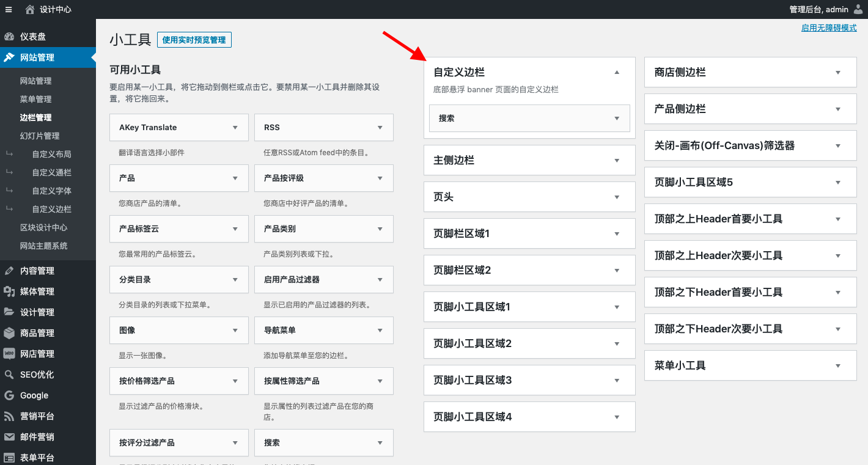Click the 媒体管理 media icon
Image resolution: width=868 pixels, height=465 pixels.
pos(9,291)
